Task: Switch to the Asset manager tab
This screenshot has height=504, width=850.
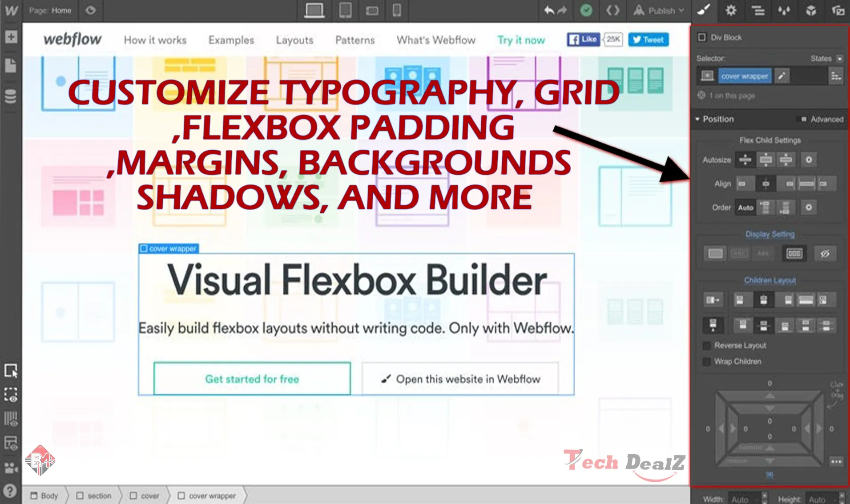Action: click(x=838, y=10)
